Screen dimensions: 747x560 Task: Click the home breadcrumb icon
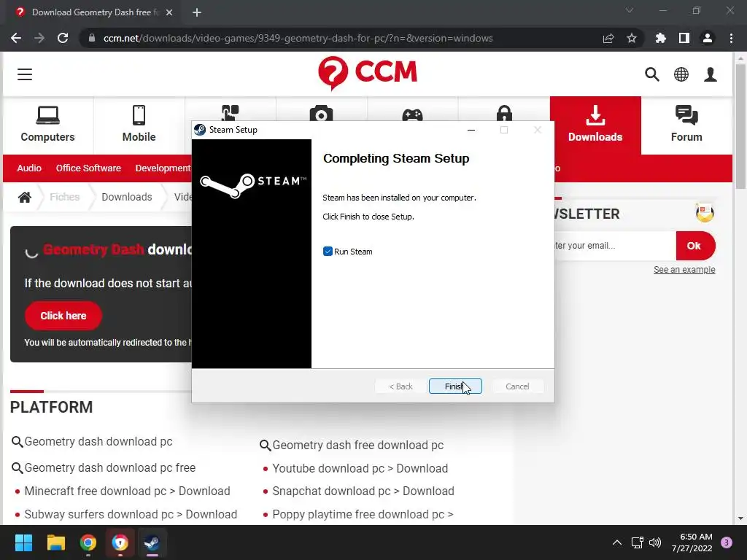coord(24,197)
